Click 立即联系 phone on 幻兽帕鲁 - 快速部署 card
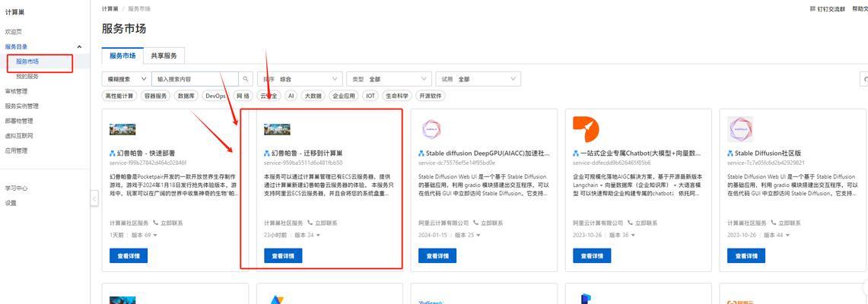 coord(168,223)
